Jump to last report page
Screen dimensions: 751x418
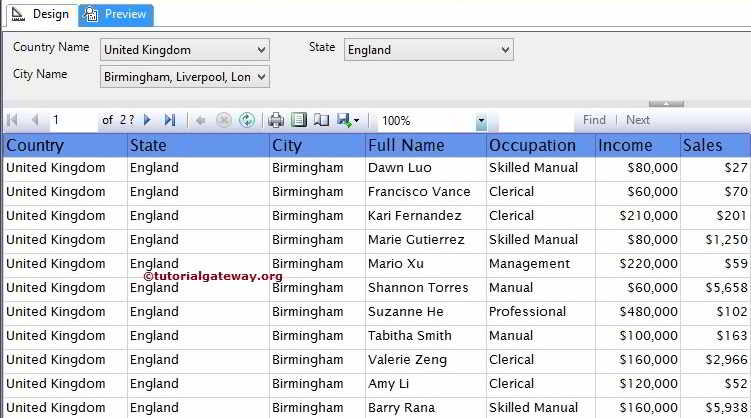[x=170, y=120]
